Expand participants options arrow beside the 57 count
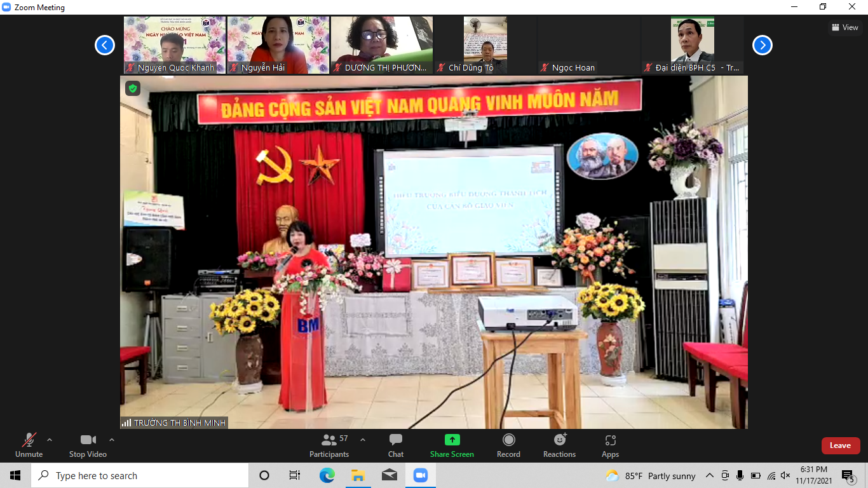Viewport: 868px width, 488px height. click(x=363, y=440)
